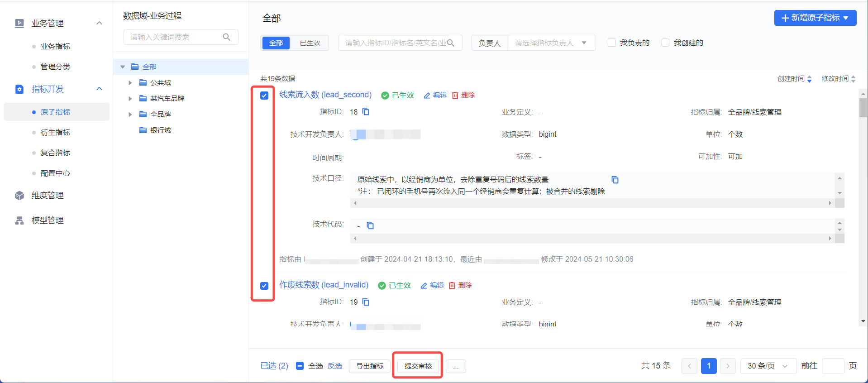Switch to the 全部 filter tab
The image size is (868, 383).
click(276, 43)
